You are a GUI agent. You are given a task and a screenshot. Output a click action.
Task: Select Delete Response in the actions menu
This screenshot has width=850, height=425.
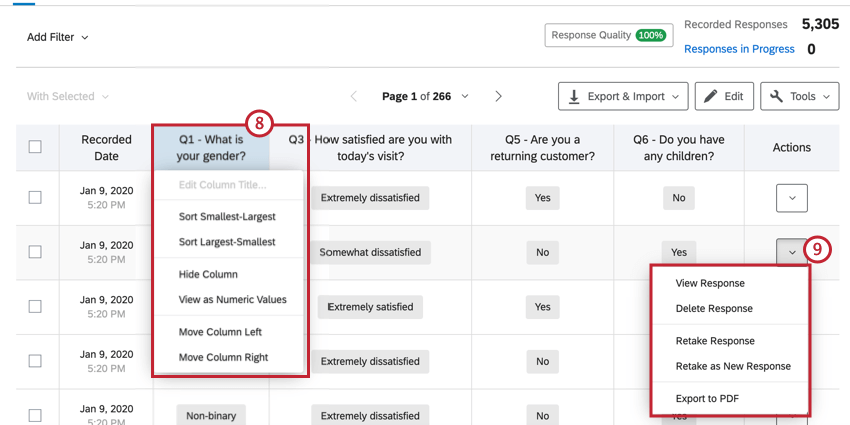714,308
